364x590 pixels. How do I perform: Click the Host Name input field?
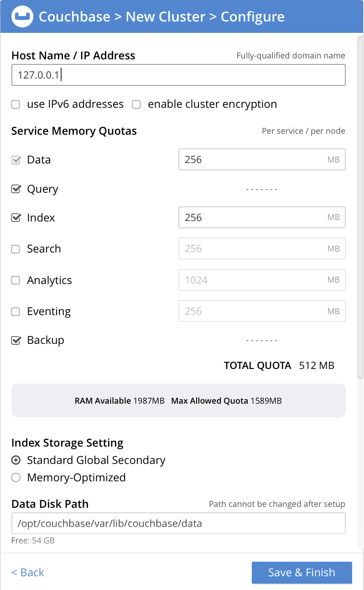tap(178, 75)
